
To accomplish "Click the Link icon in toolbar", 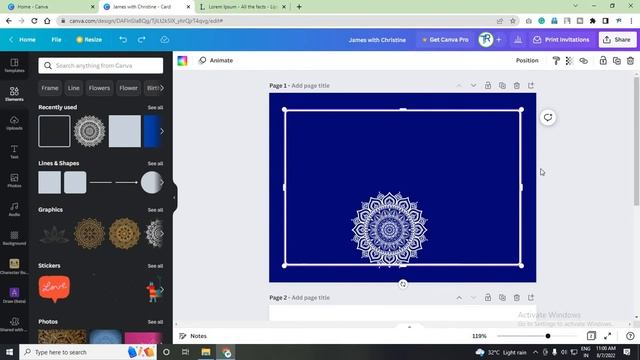I will (x=584, y=60).
